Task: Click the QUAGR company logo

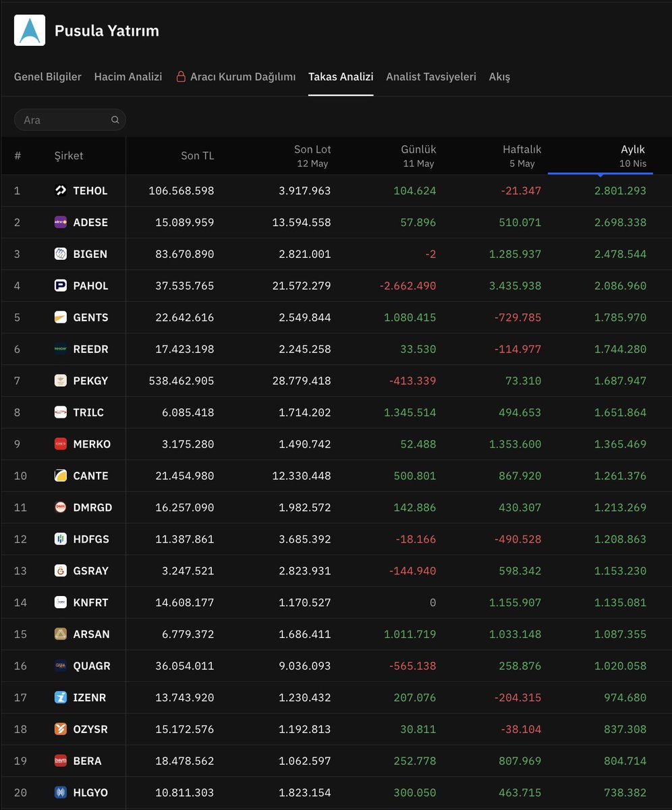Action: [x=61, y=667]
